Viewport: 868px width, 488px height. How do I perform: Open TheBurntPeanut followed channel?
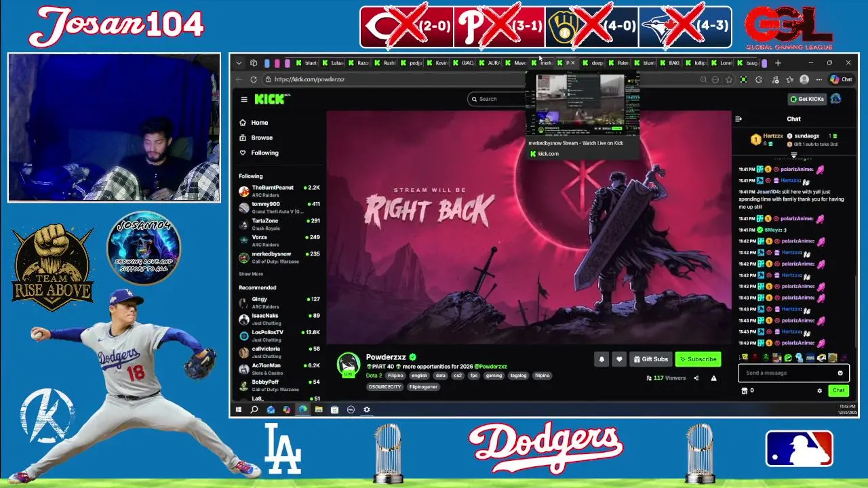pos(279,190)
